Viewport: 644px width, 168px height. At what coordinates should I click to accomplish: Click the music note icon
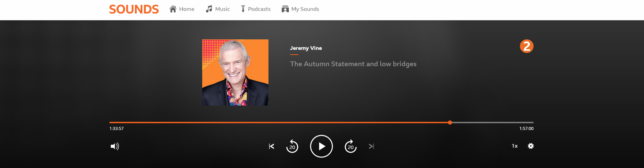(209, 9)
